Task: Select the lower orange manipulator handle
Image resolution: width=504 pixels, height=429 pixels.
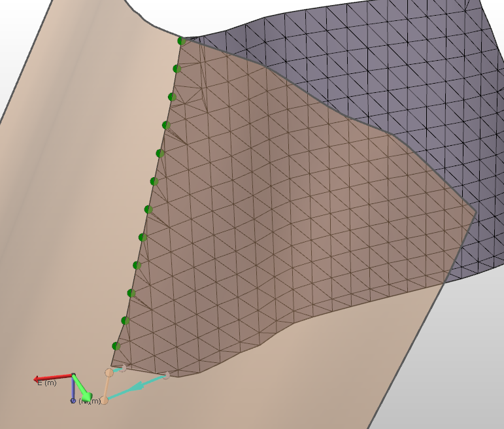Action: 104,400
